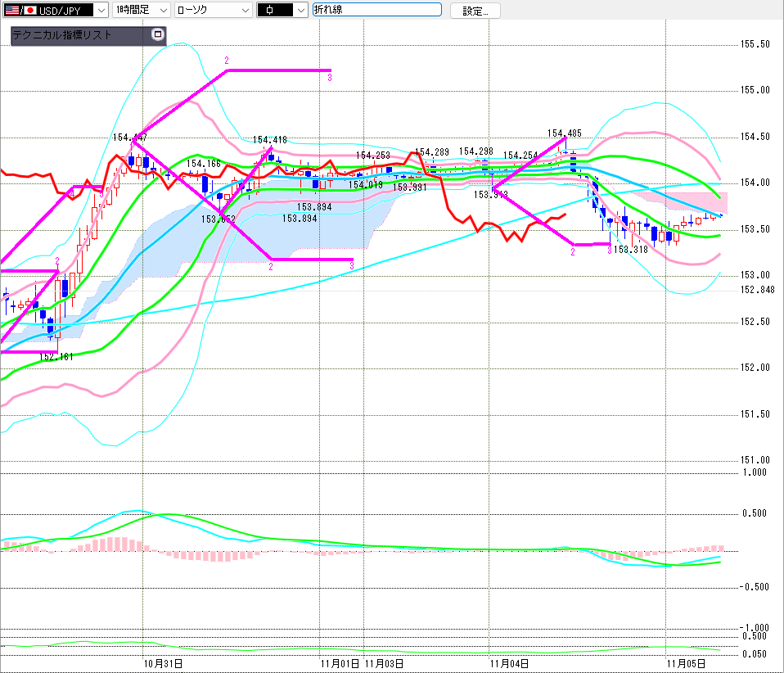Screen dimensions: 784x673
Task: Click the 11月01日 date label
Action: [x=340, y=663]
